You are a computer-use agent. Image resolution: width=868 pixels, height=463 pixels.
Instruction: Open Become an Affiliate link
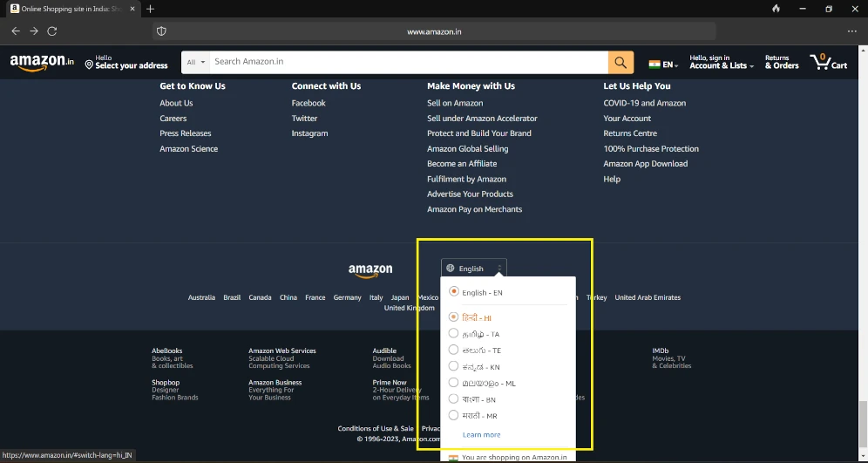coord(462,164)
